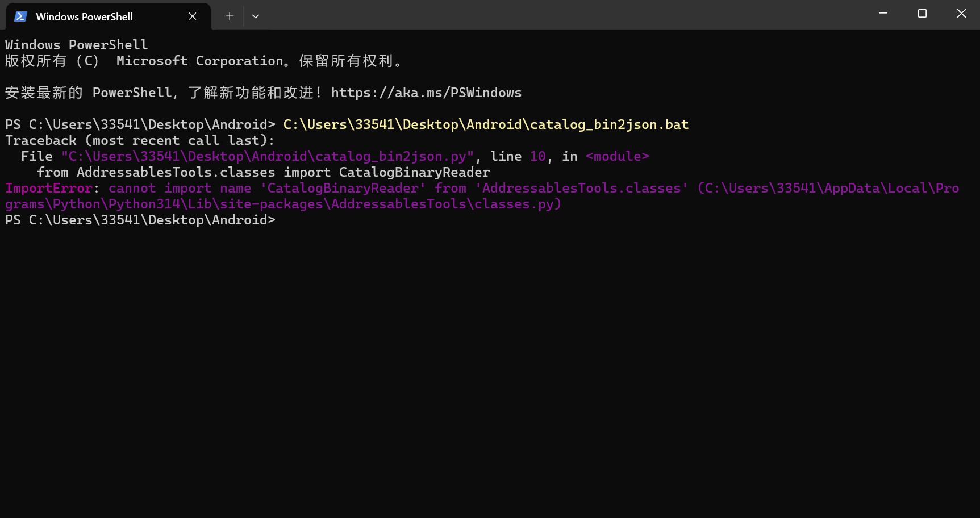The width and height of the screenshot is (980, 518).
Task: Maximize the terminal window
Action: (922, 14)
